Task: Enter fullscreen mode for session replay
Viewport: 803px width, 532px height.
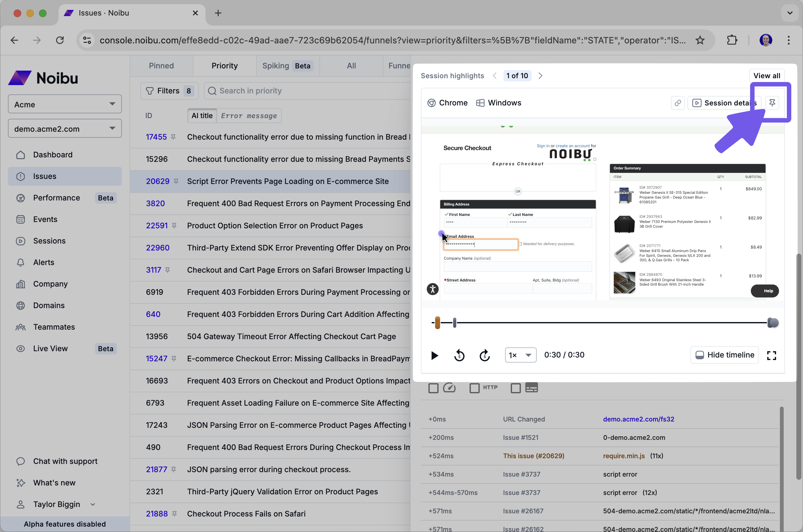Action: [x=771, y=355]
